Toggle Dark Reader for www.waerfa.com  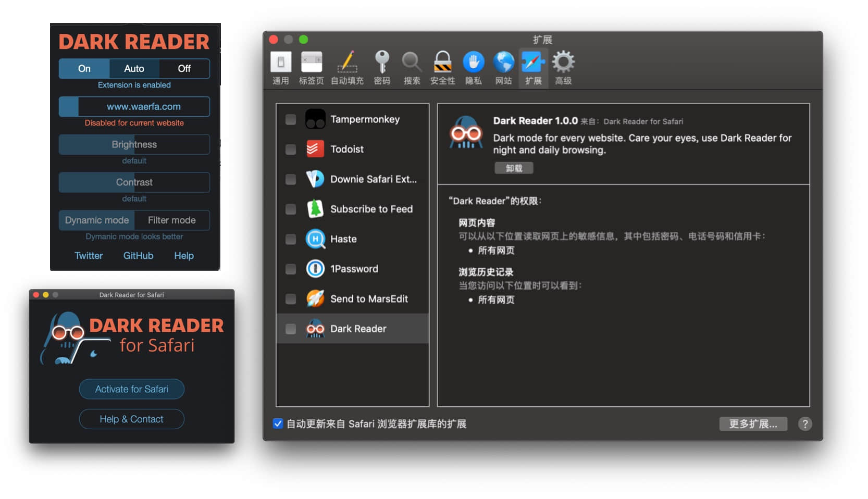click(134, 107)
